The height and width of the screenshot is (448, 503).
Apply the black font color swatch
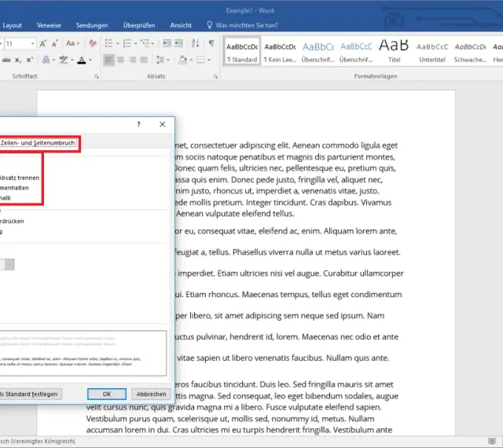[x=82, y=60]
